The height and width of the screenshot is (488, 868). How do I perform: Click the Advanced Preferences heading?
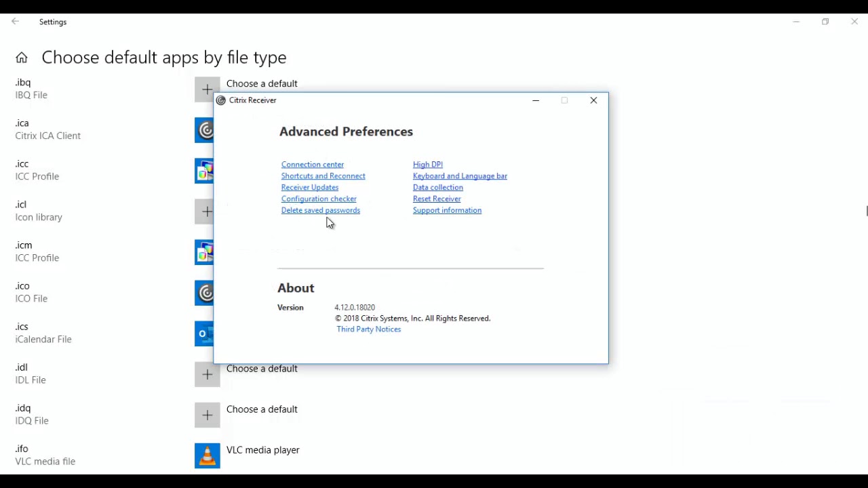point(346,131)
